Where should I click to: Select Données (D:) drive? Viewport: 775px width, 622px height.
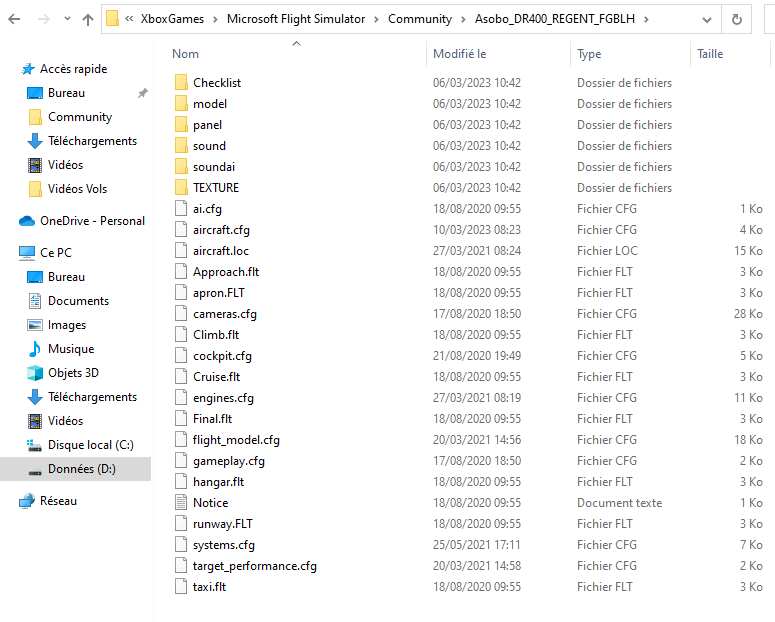[82, 469]
